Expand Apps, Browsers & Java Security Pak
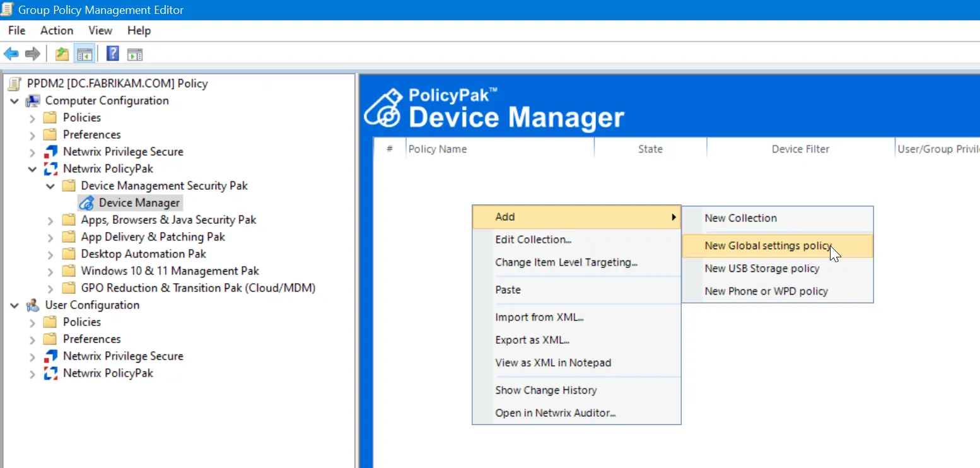Image resolution: width=980 pixels, height=468 pixels. tap(50, 220)
